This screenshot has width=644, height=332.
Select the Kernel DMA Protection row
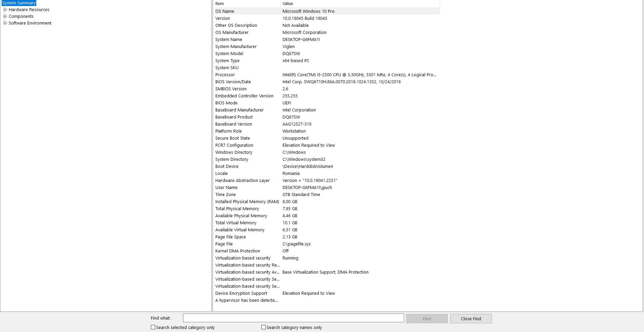[327, 251]
